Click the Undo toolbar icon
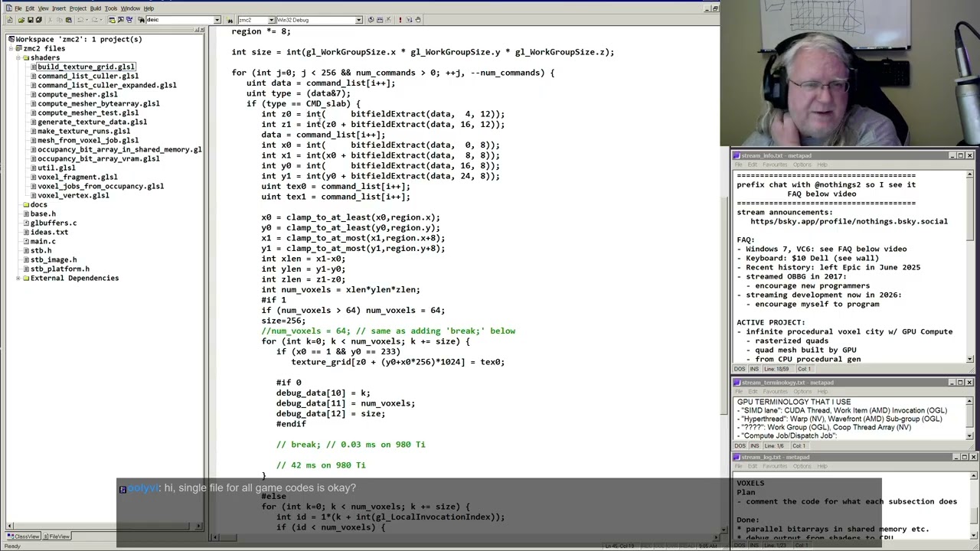This screenshot has height=551, width=980. pyautogui.click(x=80, y=20)
